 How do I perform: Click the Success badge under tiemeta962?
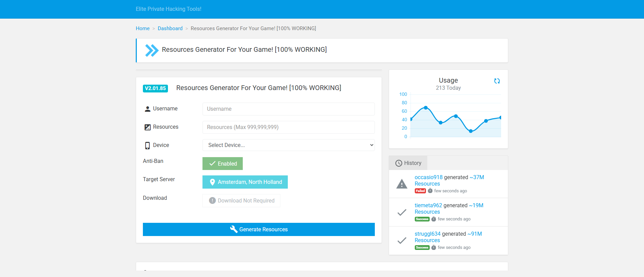(422, 219)
